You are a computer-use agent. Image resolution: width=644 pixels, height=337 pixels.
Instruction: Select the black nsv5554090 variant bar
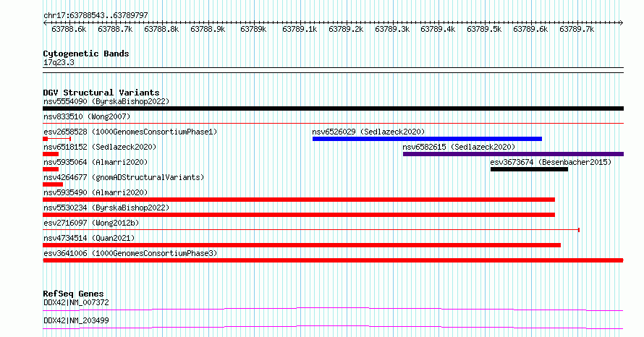(333, 108)
